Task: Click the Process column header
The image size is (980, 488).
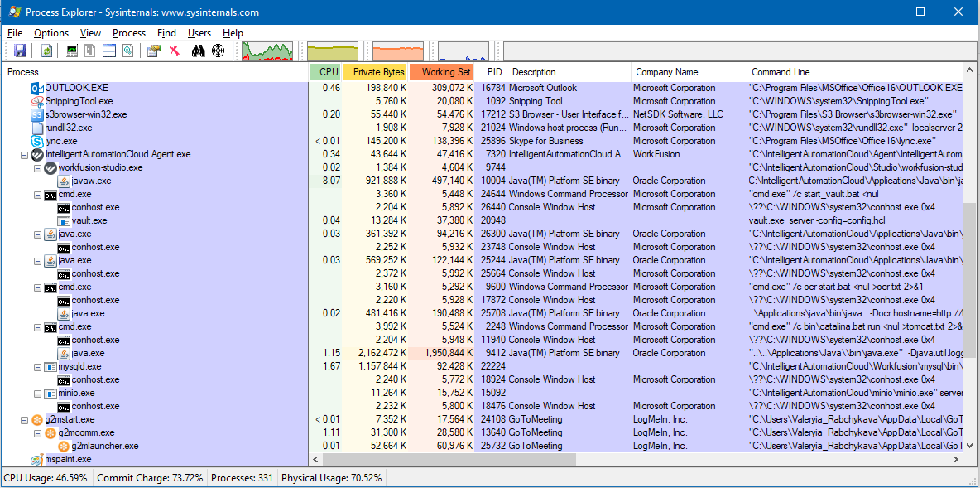Action: [x=156, y=72]
